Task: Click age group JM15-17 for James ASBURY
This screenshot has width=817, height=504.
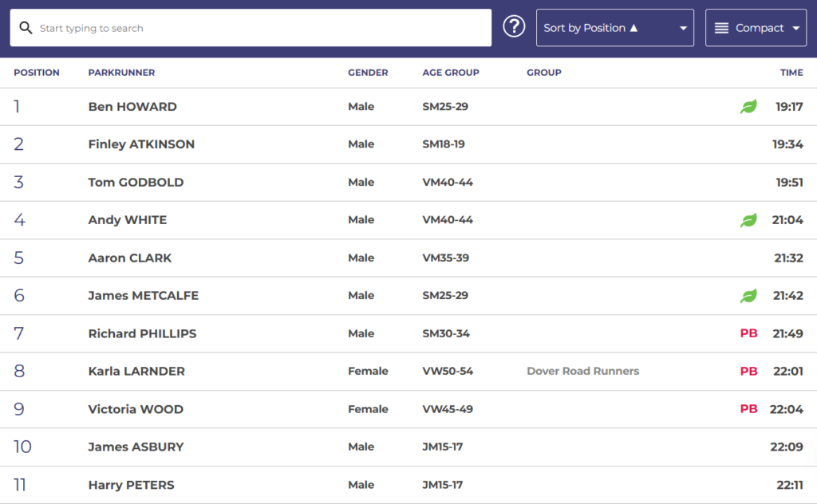Action: click(x=442, y=447)
